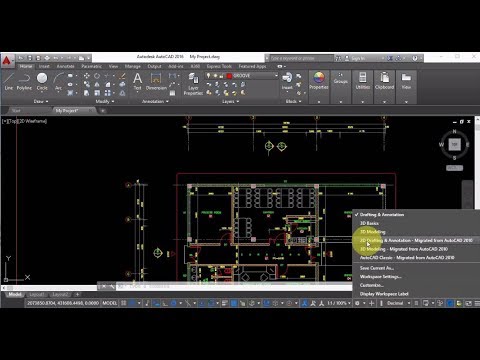Toggle Display Workspace Label option
Viewport: 480px width, 360px height.
(x=384, y=294)
